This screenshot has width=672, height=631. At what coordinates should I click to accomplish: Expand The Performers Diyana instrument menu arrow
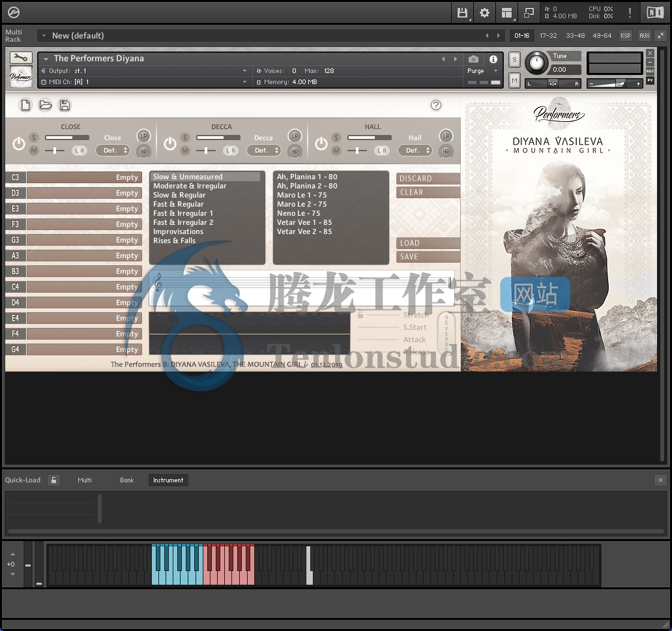(x=46, y=59)
